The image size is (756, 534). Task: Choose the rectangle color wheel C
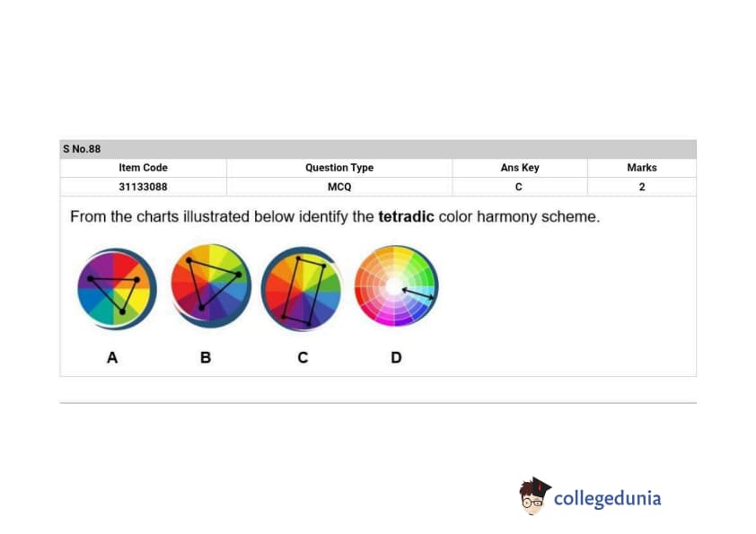tap(302, 290)
